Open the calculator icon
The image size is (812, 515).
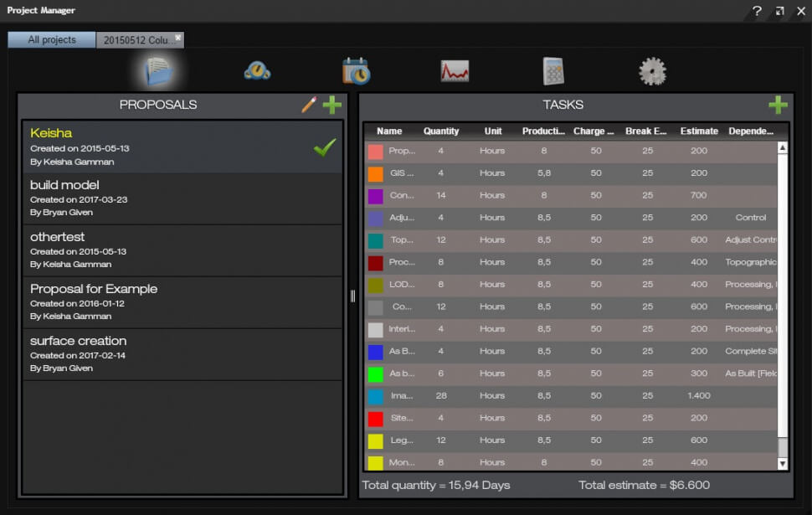click(x=553, y=71)
